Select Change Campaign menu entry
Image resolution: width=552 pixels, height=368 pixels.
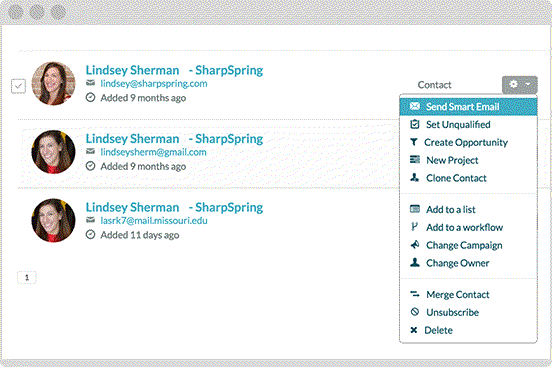468,245
